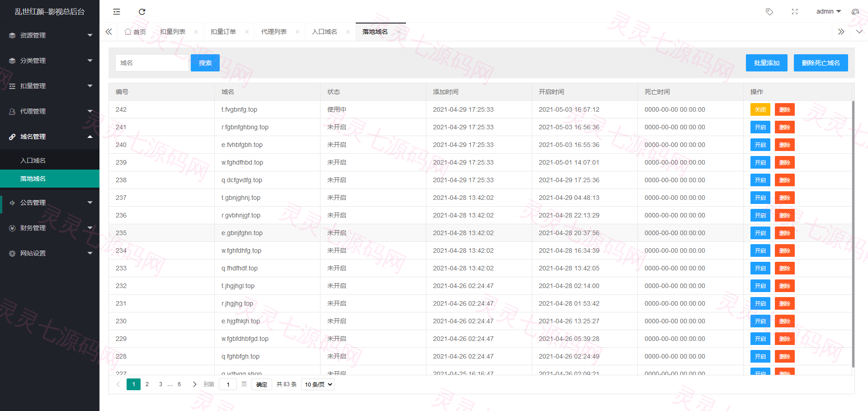This screenshot has width=868, height=411.
Task: Close the 入口域名 tab
Action: [x=348, y=32]
